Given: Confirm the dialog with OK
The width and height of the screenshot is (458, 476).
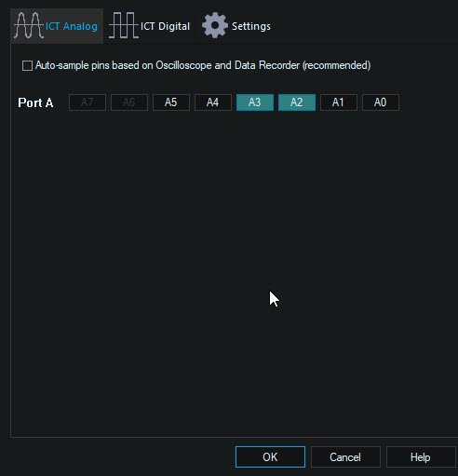Looking at the screenshot, I should (270, 456).
